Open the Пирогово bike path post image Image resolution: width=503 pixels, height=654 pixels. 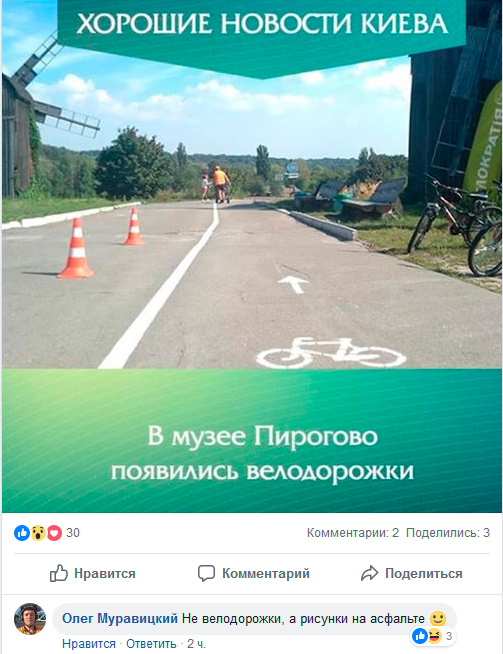point(252,256)
